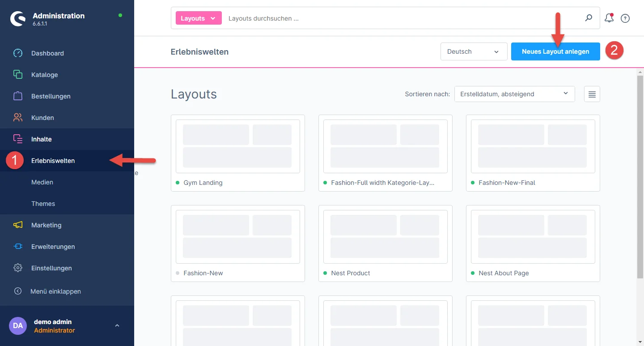Collapse menu with Menü einklappen
Image resolution: width=644 pixels, height=346 pixels.
point(55,291)
